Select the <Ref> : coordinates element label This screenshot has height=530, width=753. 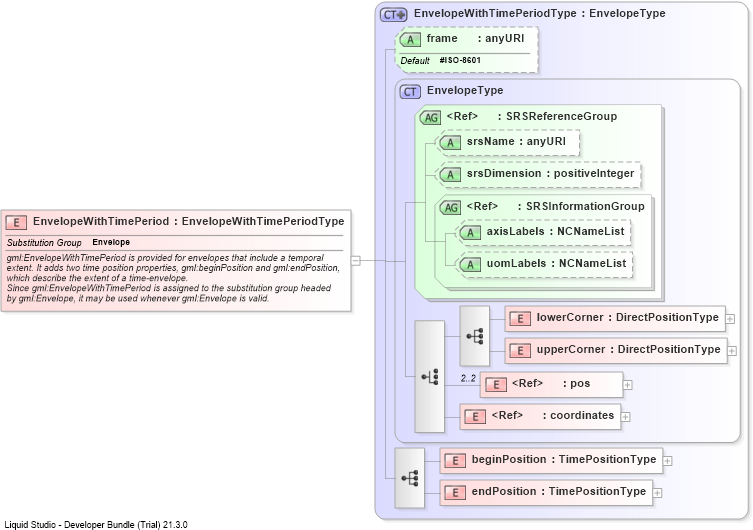click(553, 415)
